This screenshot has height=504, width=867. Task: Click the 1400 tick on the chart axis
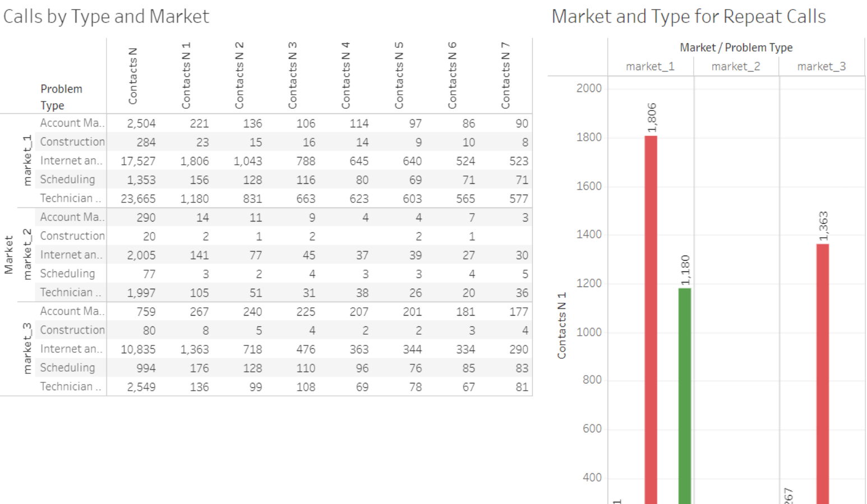point(589,234)
